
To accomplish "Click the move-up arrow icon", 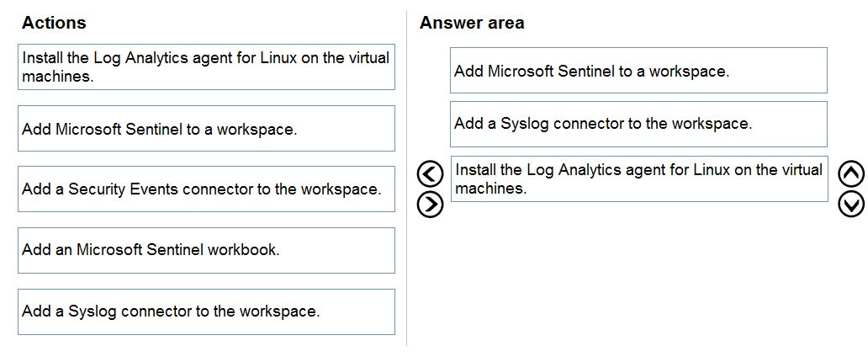I will (x=851, y=174).
